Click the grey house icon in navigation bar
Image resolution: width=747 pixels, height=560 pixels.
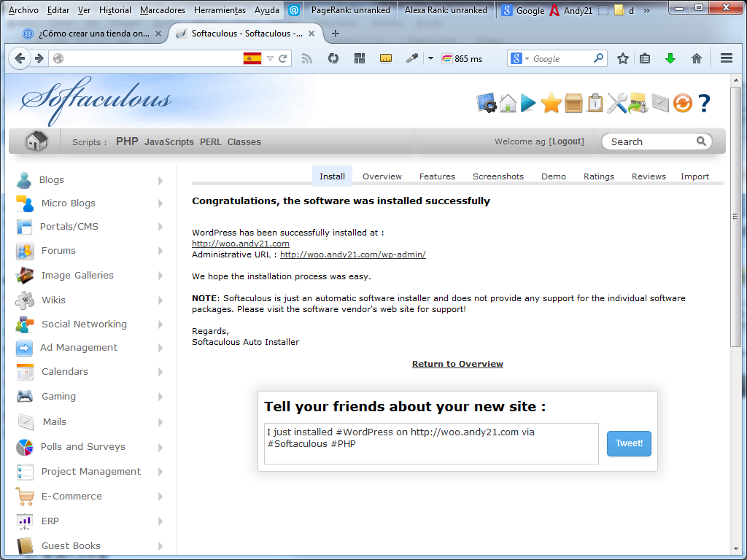pyautogui.click(x=36, y=141)
